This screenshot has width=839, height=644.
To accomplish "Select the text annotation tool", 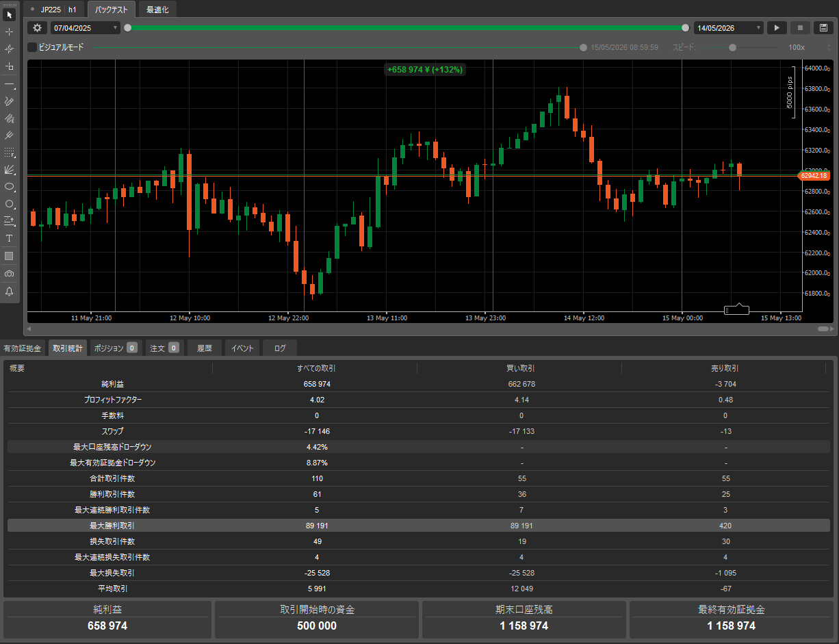I will 10,238.
